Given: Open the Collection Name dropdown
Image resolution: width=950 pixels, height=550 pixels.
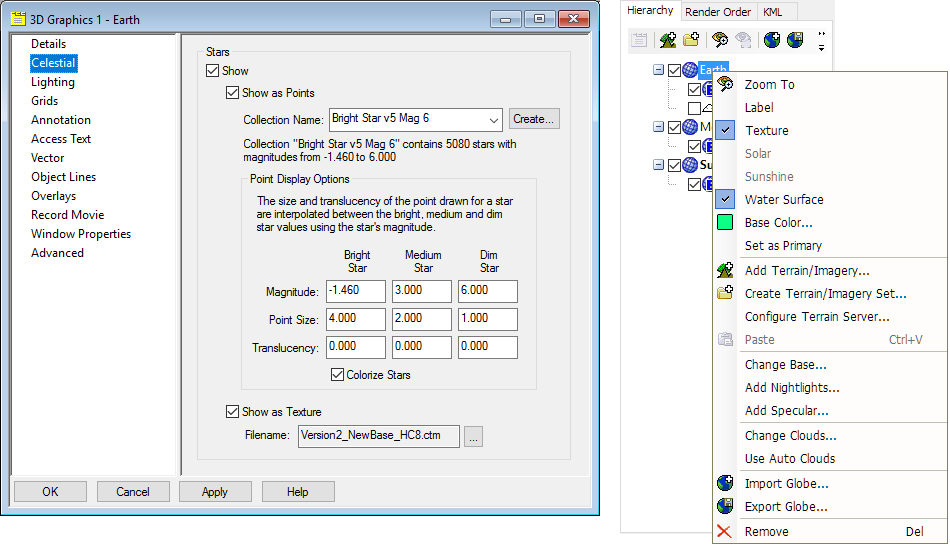Looking at the screenshot, I should (x=492, y=119).
